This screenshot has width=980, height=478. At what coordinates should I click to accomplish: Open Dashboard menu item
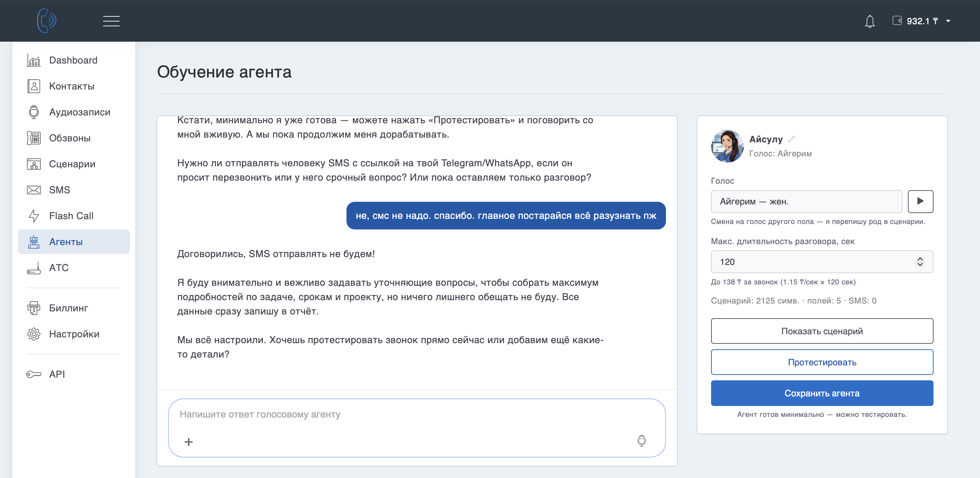[73, 60]
